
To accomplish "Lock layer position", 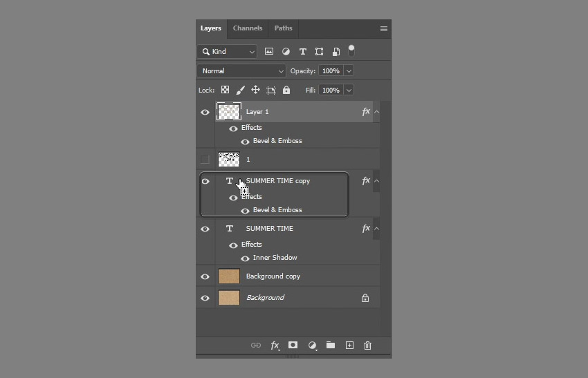I will (255, 90).
